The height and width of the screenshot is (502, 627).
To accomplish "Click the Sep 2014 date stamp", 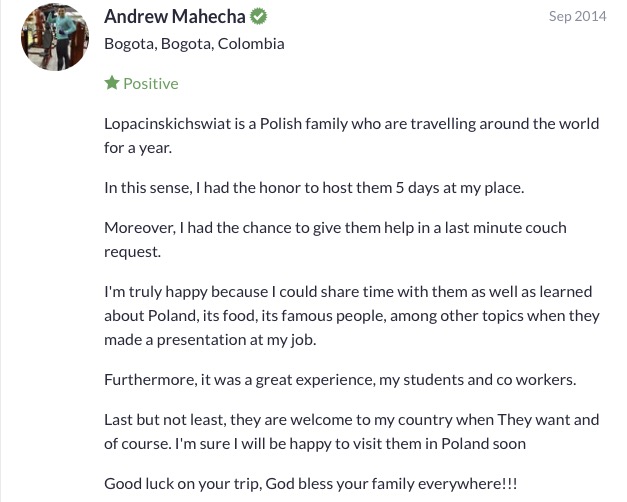I will [x=577, y=16].
